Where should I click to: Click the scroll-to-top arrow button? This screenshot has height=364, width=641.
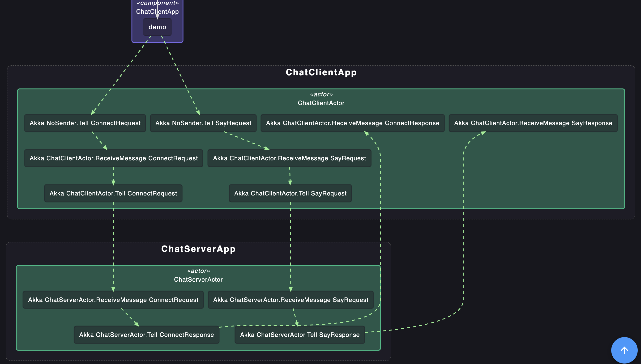[x=624, y=350]
